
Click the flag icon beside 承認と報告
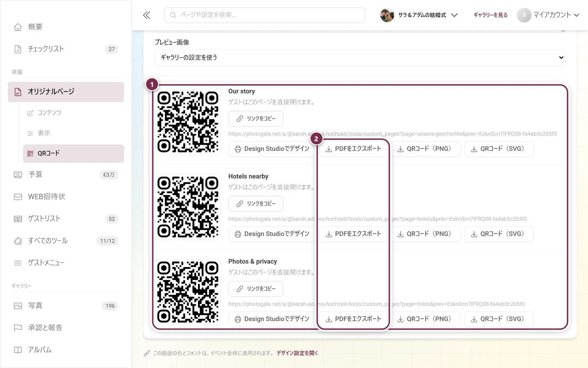tap(18, 328)
